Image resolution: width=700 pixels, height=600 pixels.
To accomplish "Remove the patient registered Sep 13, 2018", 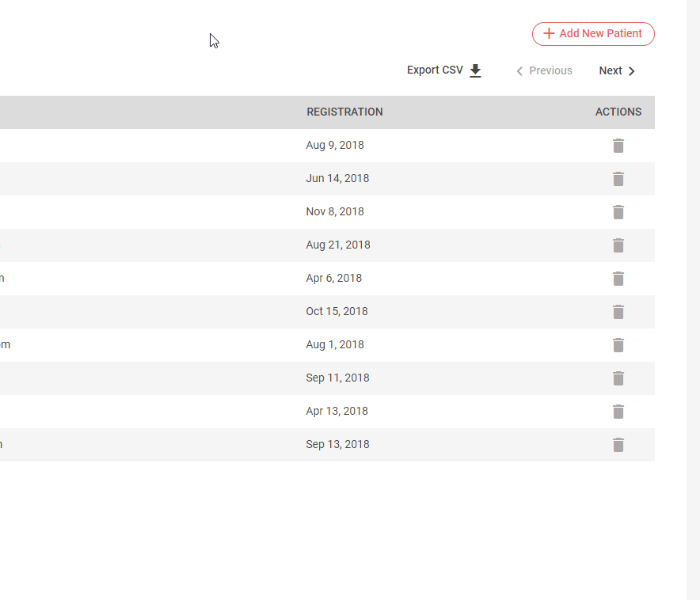I will pos(618,445).
